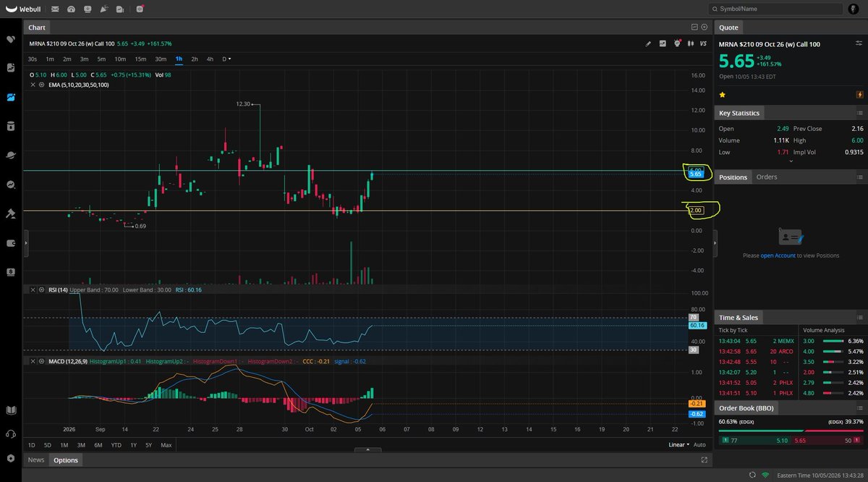Screen dimensions: 868x482
Task: Open the drawing pencil tool on chart
Action: (x=648, y=43)
